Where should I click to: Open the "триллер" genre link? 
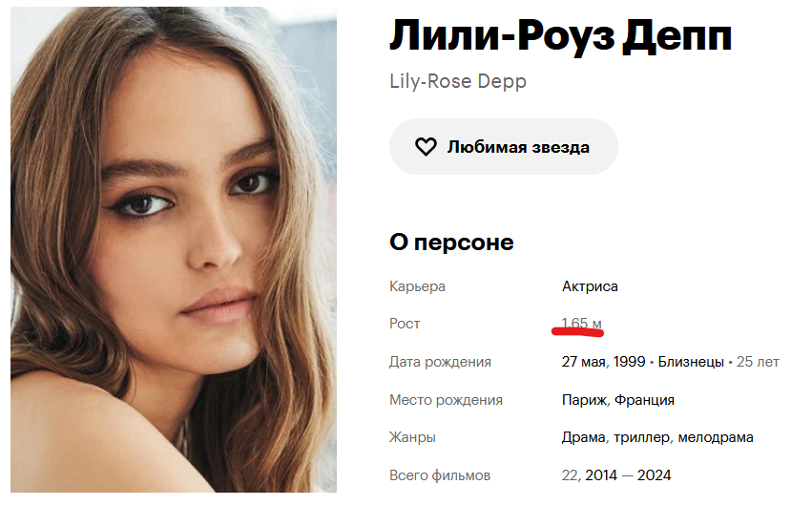(641, 437)
